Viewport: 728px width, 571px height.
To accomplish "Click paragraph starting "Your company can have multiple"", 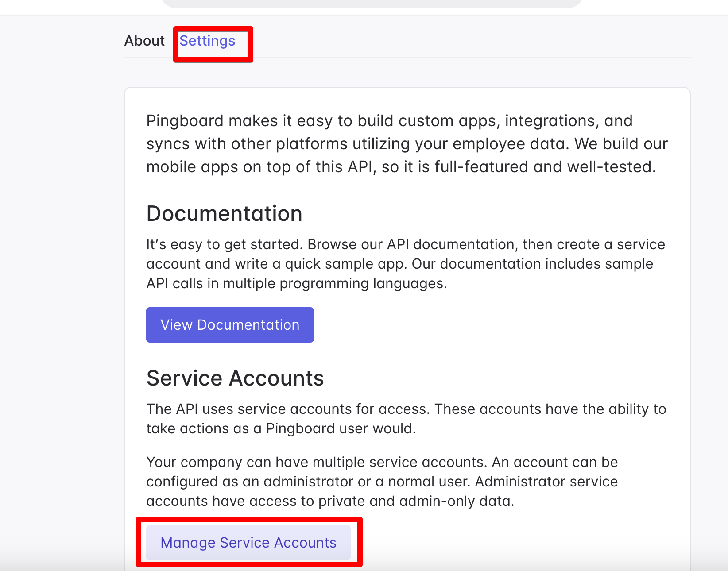I will point(382,482).
